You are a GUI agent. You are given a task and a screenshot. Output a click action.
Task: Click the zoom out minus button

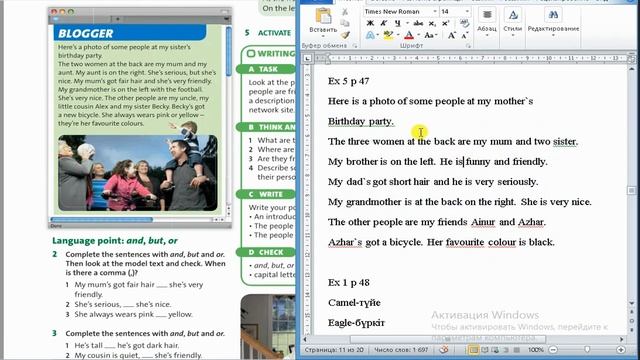click(x=553, y=350)
